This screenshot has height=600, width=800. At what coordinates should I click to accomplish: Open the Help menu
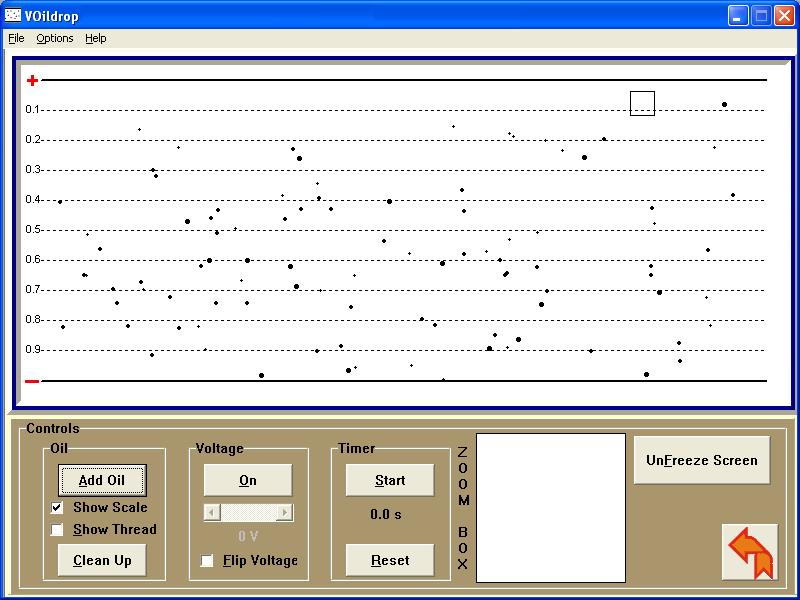(95, 38)
